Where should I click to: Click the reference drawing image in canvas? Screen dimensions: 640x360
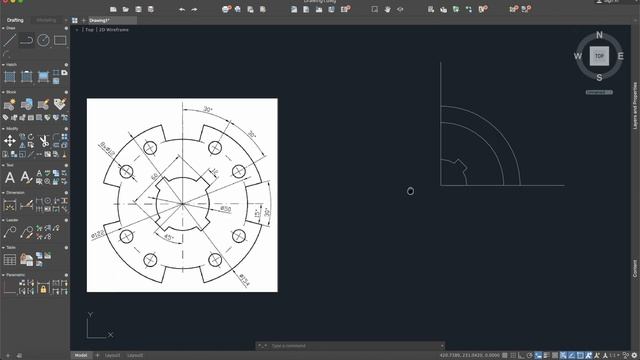click(x=182, y=195)
